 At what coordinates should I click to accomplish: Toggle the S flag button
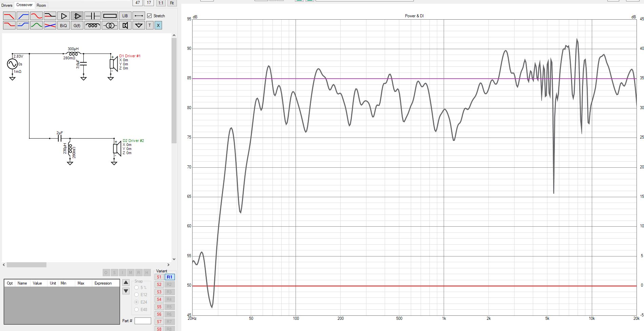(114, 273)
